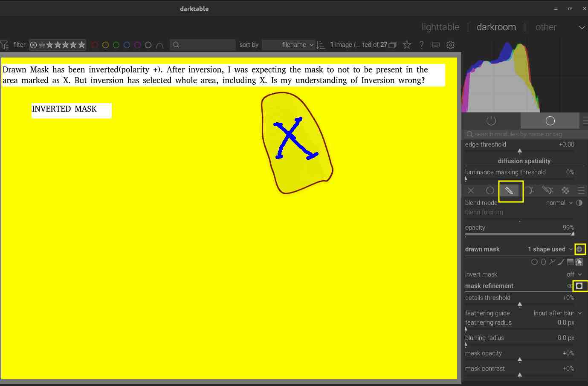
Task: Open module groups presets hamburger menu
Action: click(x=585, y=121)
